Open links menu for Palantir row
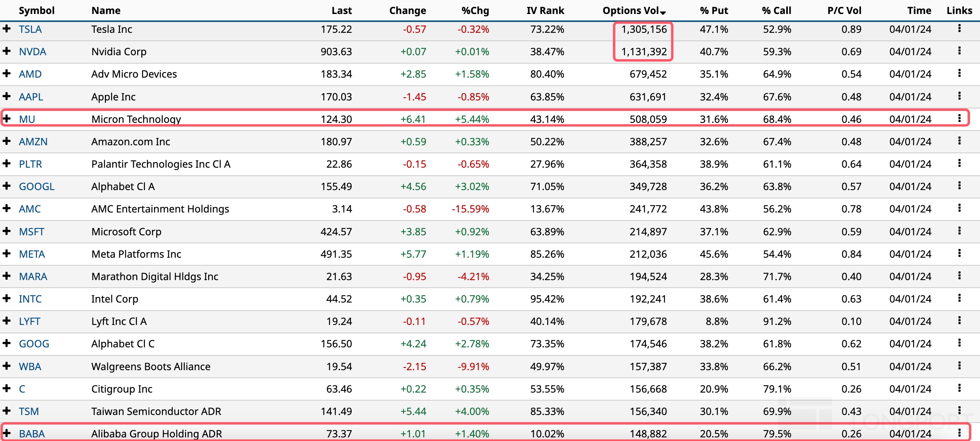 [959, 163]
